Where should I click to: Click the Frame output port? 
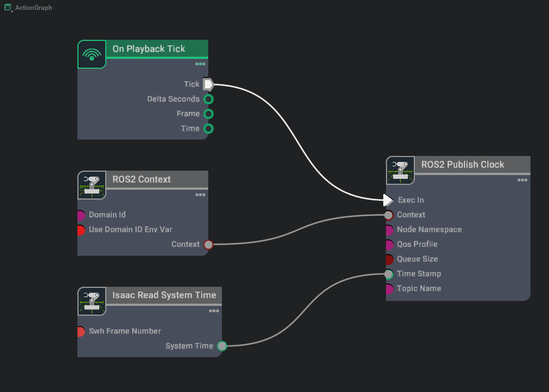pyautogui.click(x=209, y=114)
